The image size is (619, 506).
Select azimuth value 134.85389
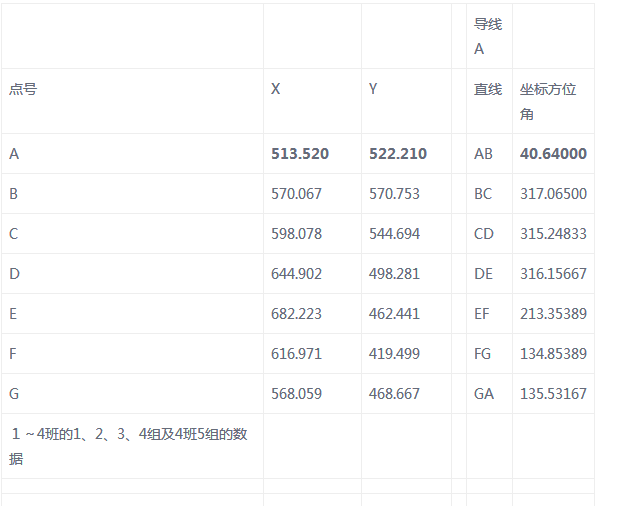pos(553,354)
